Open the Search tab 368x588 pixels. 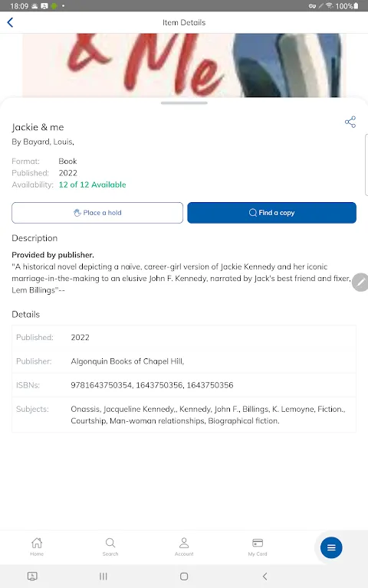tap(110, 547)
